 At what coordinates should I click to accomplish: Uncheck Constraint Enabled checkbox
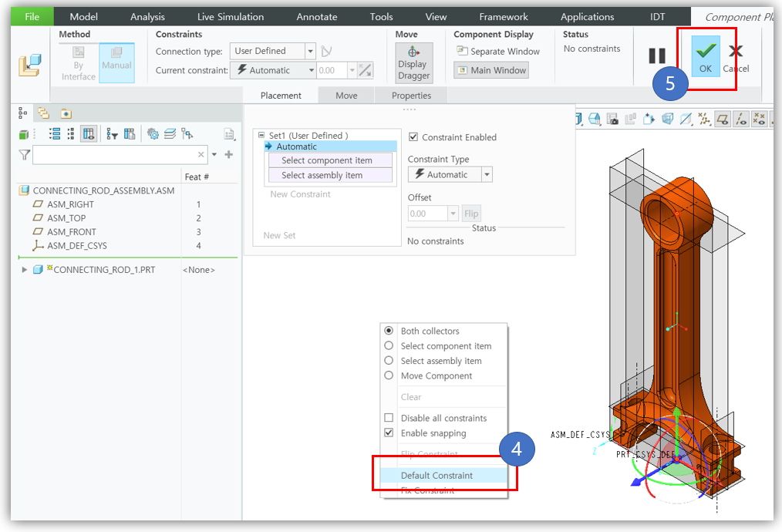click(x=413, y=136)
